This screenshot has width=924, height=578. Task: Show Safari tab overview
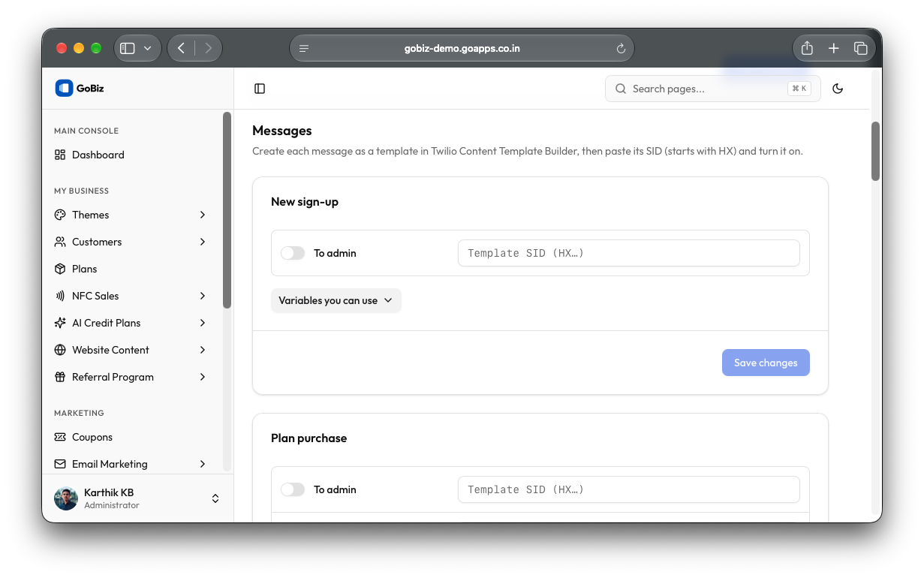pos(861,48)
